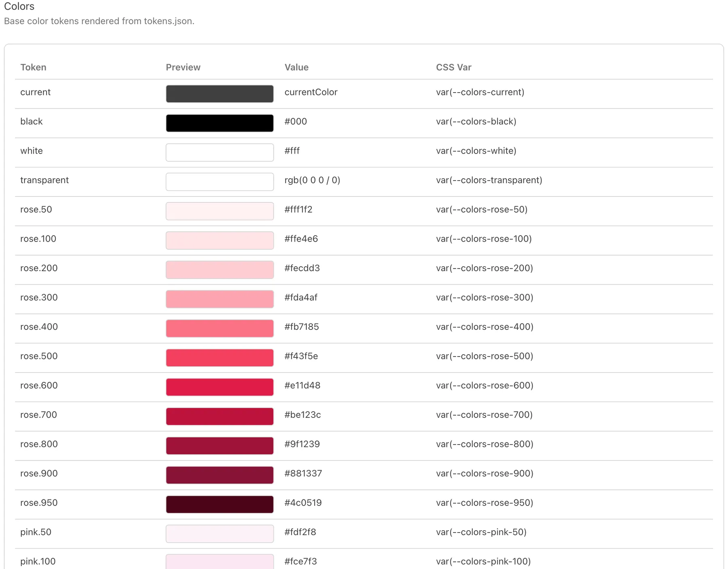Click the transparent token preview swatch
The width and height of the screenshot is (728, 569).
[220, 182]
